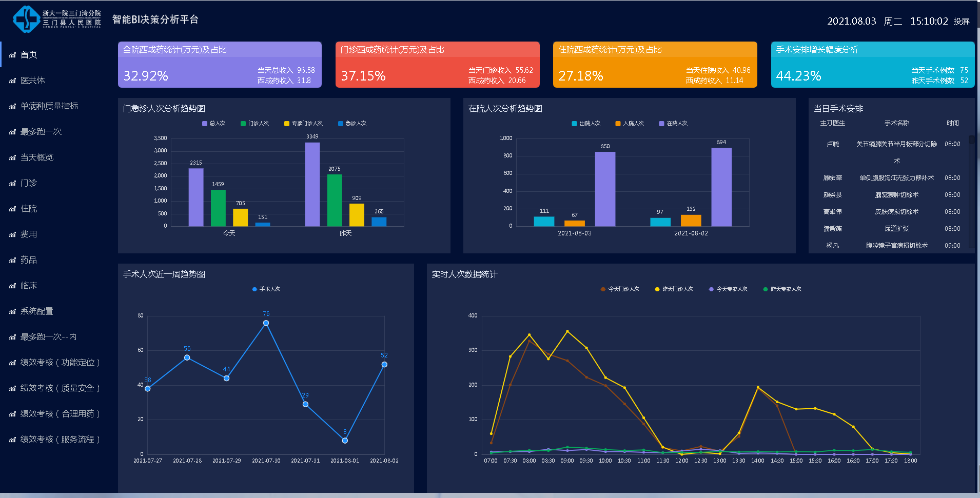Image resolution: width=980 pixels, height=498 pixels.
Task: Open the 全院西成药统计 summary card
Action: point(220,65)
